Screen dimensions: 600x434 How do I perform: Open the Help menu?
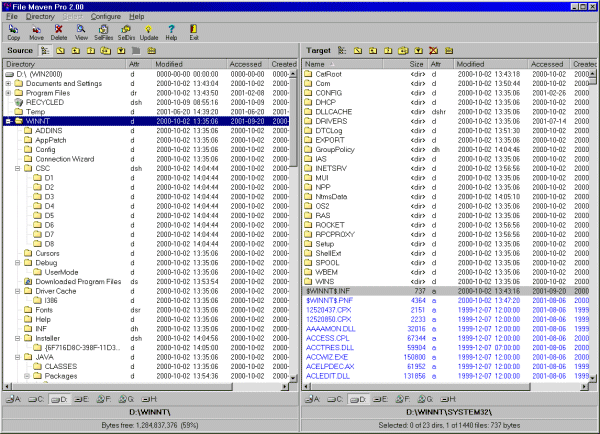137,16
